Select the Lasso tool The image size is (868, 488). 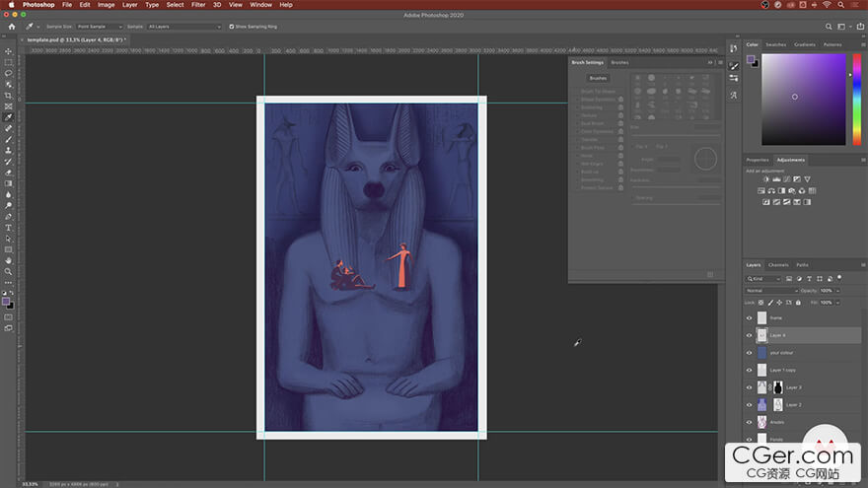pyautogui.click(x=8, y=74)
